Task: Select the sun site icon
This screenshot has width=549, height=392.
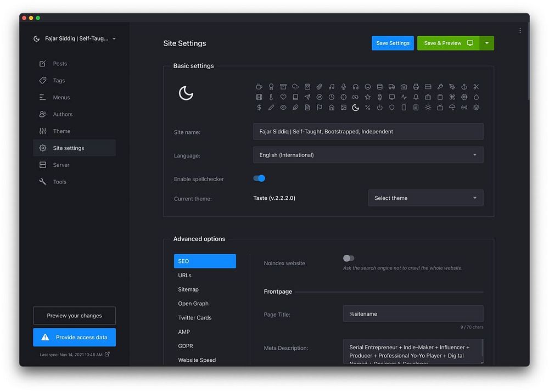Action: 428,108
